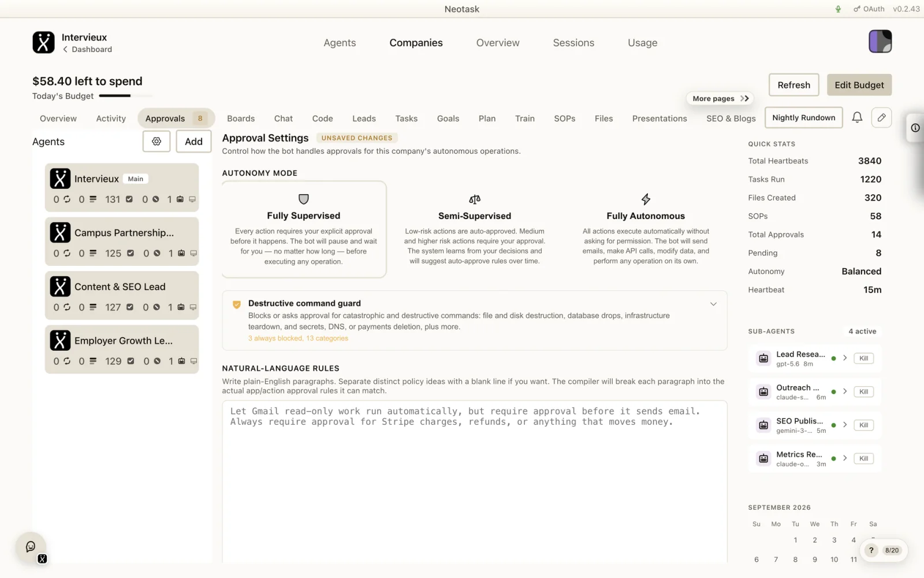Screen dimensions: 924x578
Task: Expand the Lead Research sub-agent chevron
Action: [845, 358]
